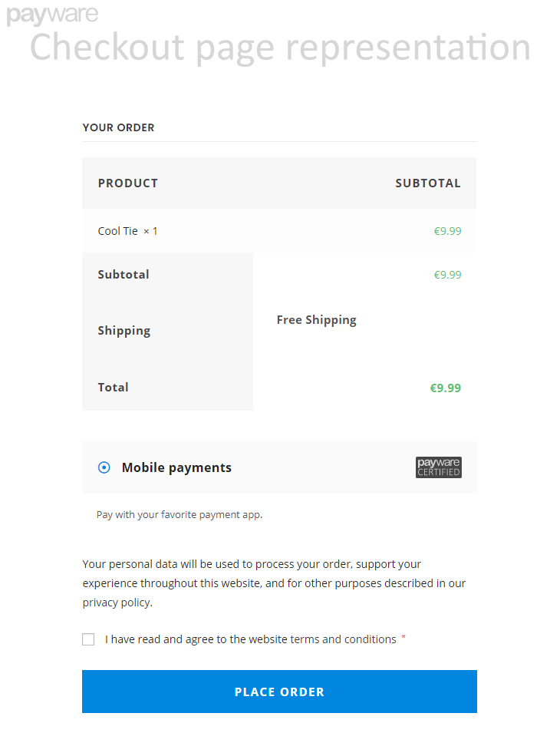Click the Free Shipping option

317,320
